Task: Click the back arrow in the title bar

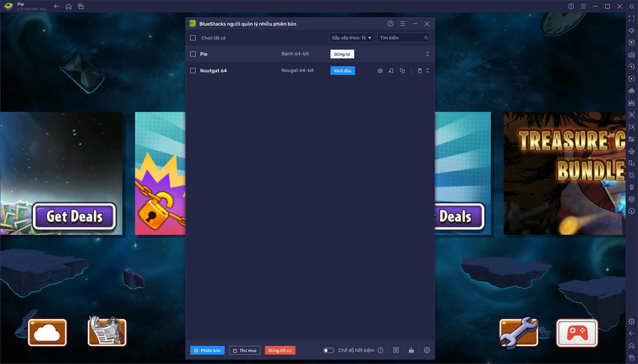Action: tap(57, 6)
